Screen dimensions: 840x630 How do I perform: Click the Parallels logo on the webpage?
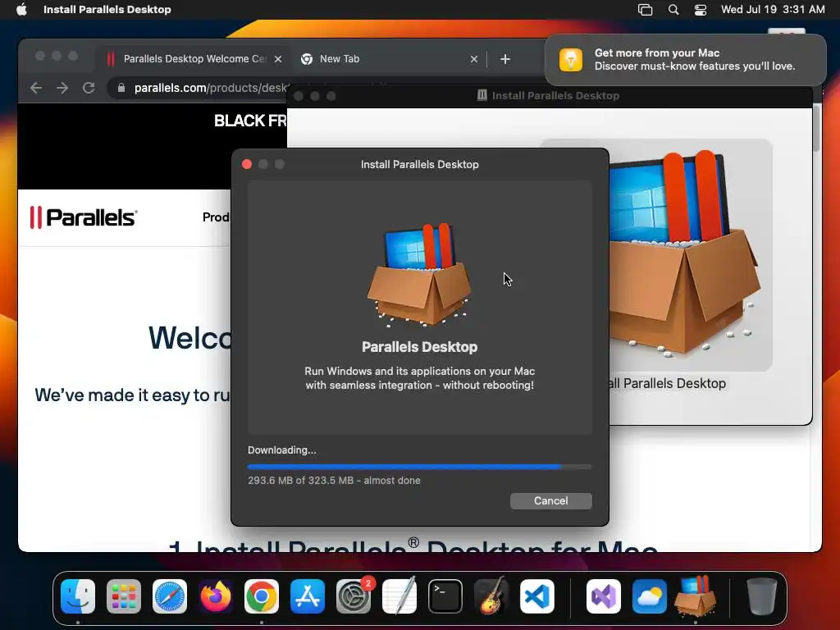(84, 217)
